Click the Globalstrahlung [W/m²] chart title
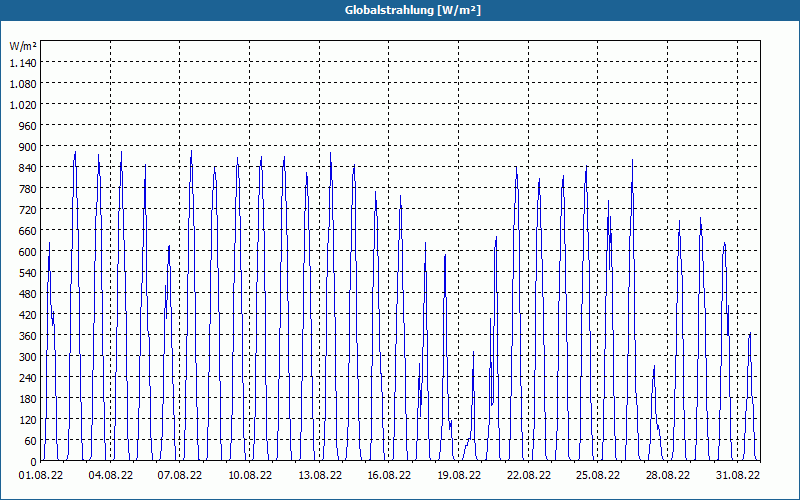The image size is (800, 500). [x=413, y=10]
